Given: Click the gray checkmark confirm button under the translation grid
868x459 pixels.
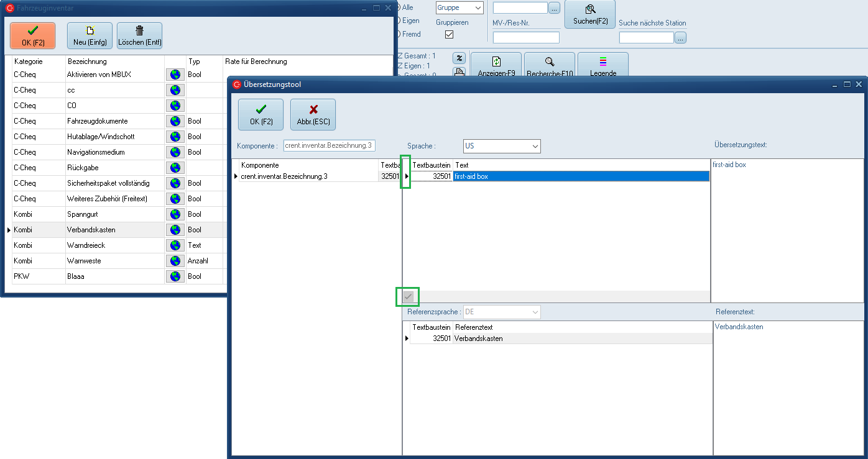Looking at the screenshot, I should click(x=409, y=297).
